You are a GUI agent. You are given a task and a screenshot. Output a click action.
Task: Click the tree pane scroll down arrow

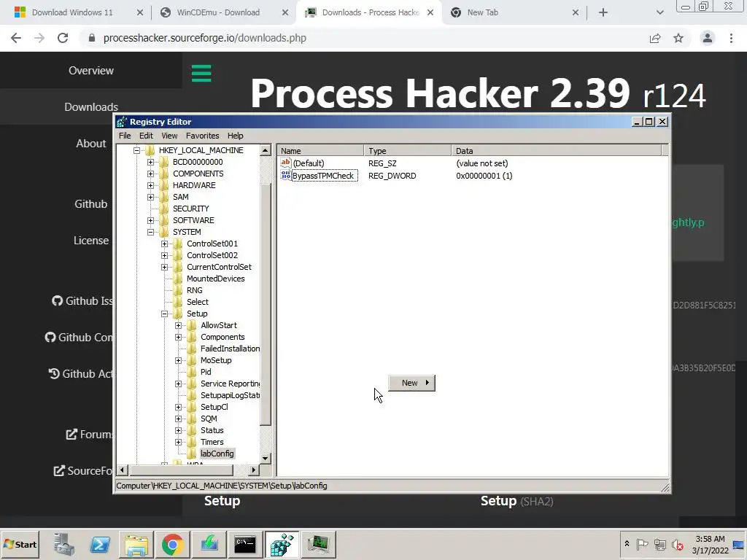tap(266, 458)
